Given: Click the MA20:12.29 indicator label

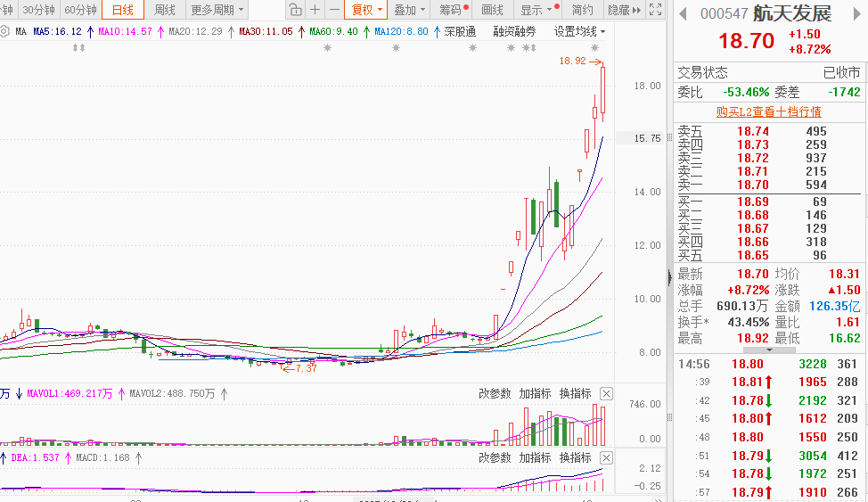Looking at the screenshot, I should [195, 31].
